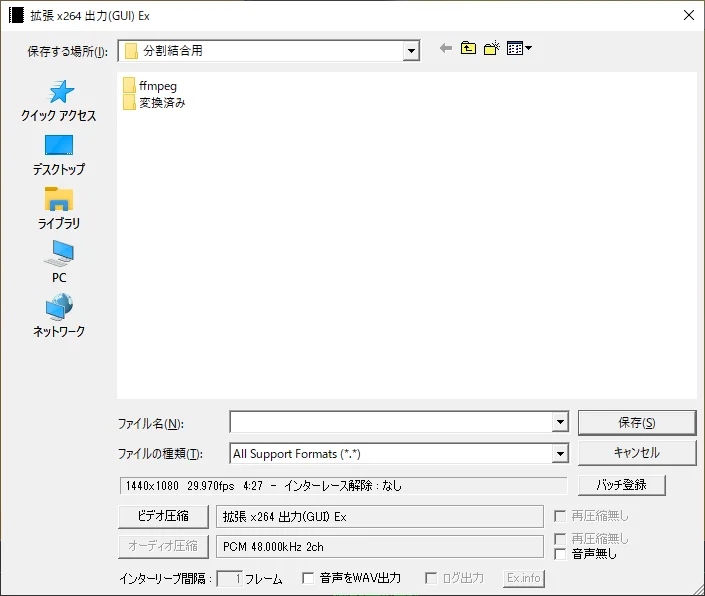Select the ffmpeg folder

(x=157, y=86)
